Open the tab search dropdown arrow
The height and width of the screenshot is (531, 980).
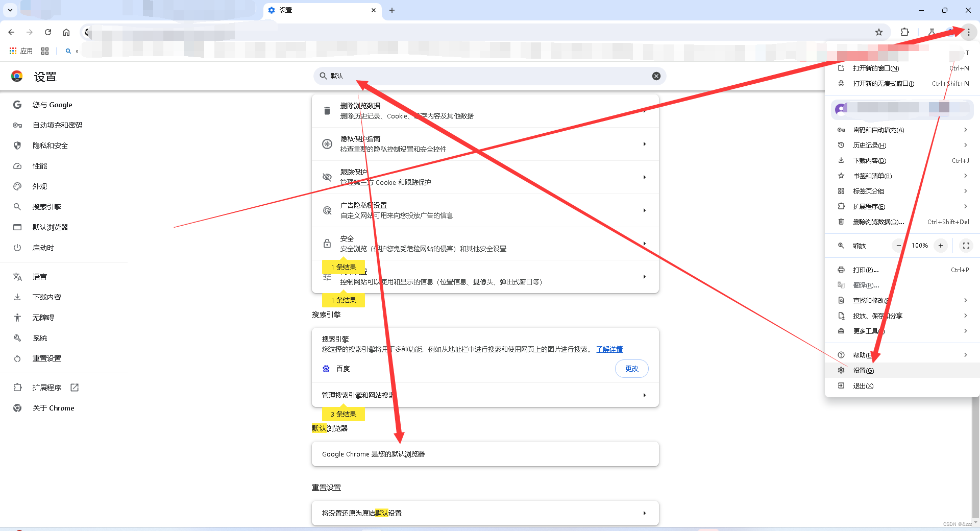[x=10, y=10]
